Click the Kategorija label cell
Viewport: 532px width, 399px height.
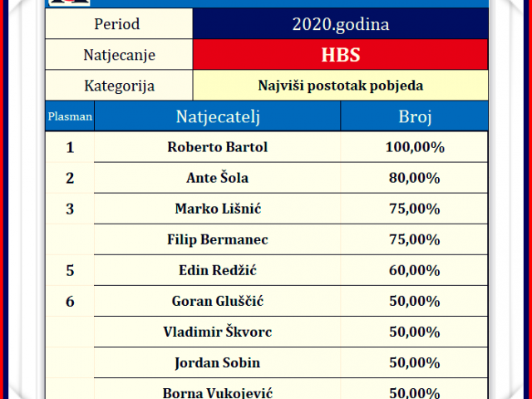click(x=119, y=86)
